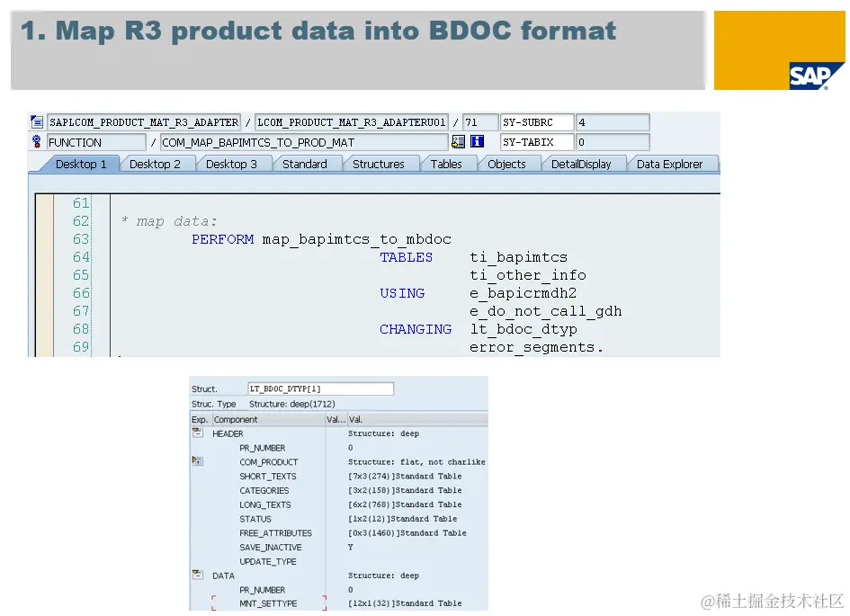
Task: Click the line number field showing 71
Action: (x=480, y=122)
